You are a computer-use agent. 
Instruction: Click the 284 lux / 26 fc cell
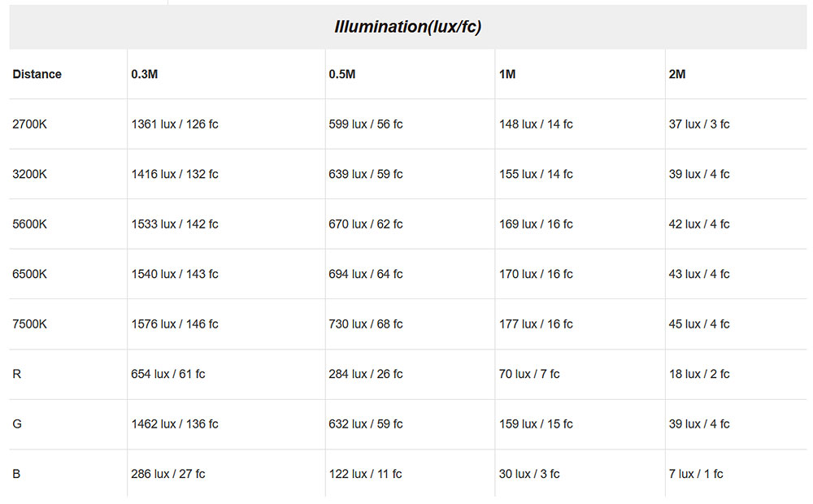pos(366,374)
